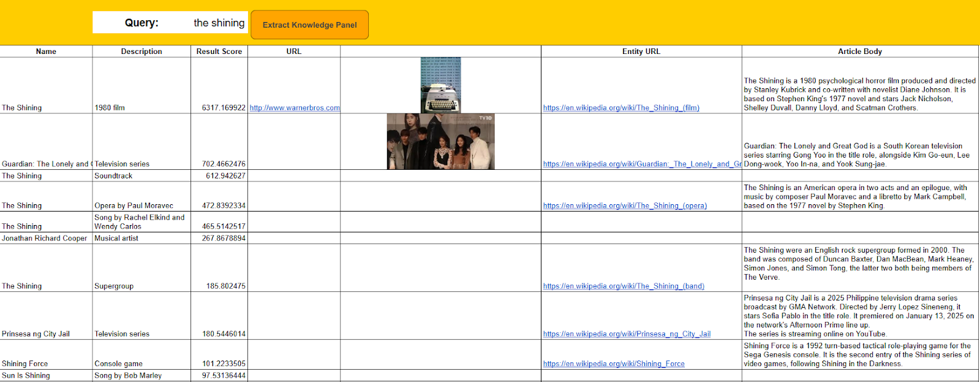Select the Description column header
The width and height of the screenshot is (980, 382).
[141, 52]
